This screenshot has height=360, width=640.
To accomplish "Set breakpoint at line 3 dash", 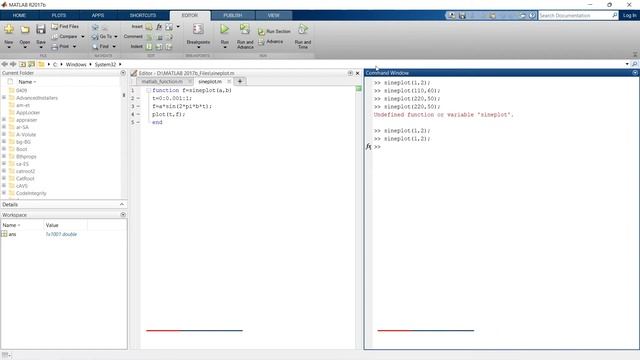I will [x=138, y=106].
